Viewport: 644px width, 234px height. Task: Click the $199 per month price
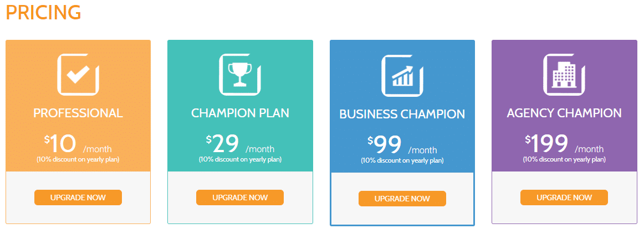tap(564, 145)
